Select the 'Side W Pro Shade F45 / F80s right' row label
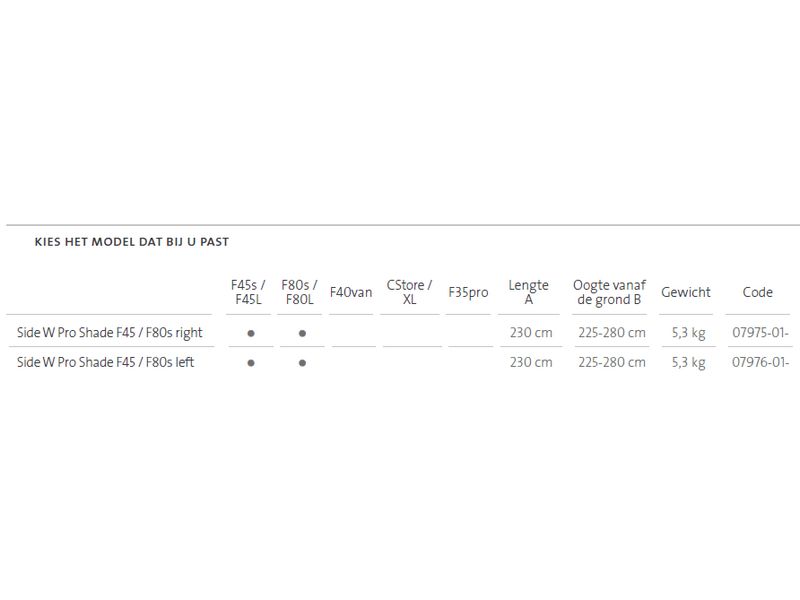800x600 pixels. click(x=110, y=333)
